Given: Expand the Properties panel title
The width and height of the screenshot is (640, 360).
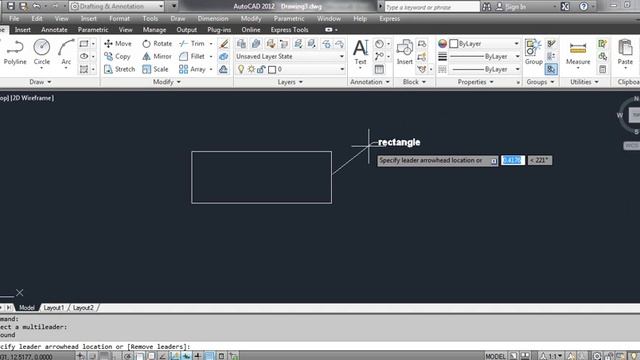Looking at the screenshot, I should click(x=476, y=82).
